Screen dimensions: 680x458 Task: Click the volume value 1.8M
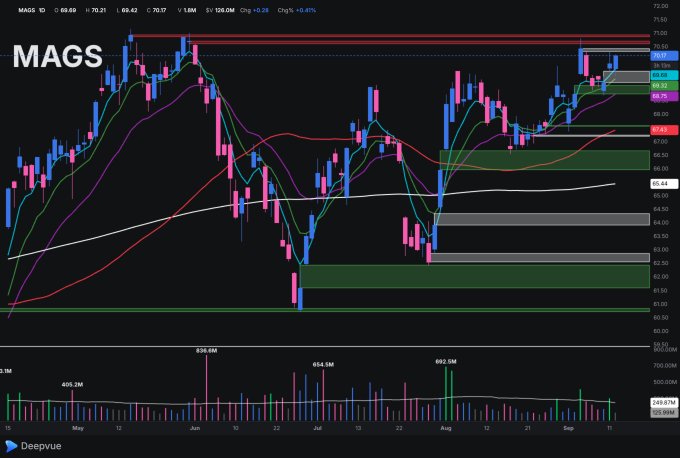coord(190,10)
